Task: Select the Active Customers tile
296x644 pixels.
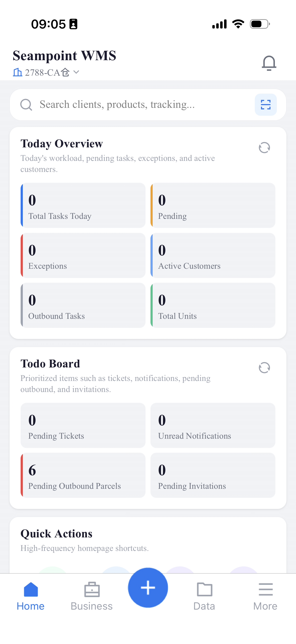Action: coord(213,255)
